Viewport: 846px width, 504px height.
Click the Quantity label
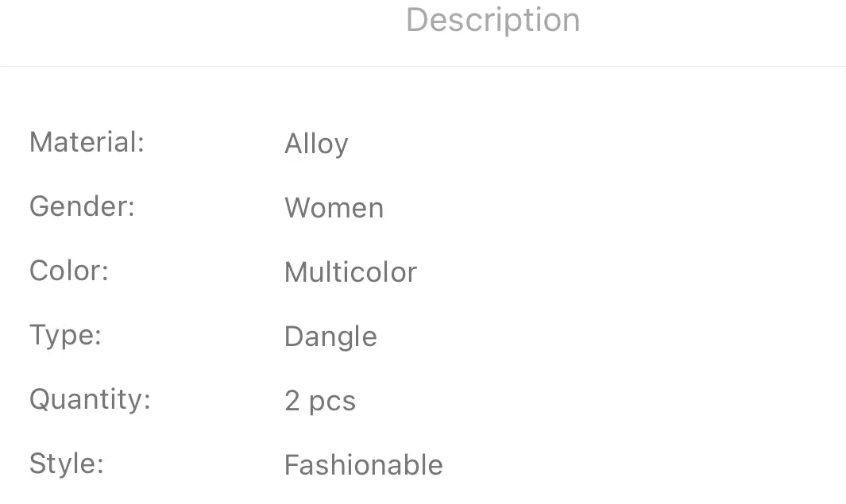90,400
